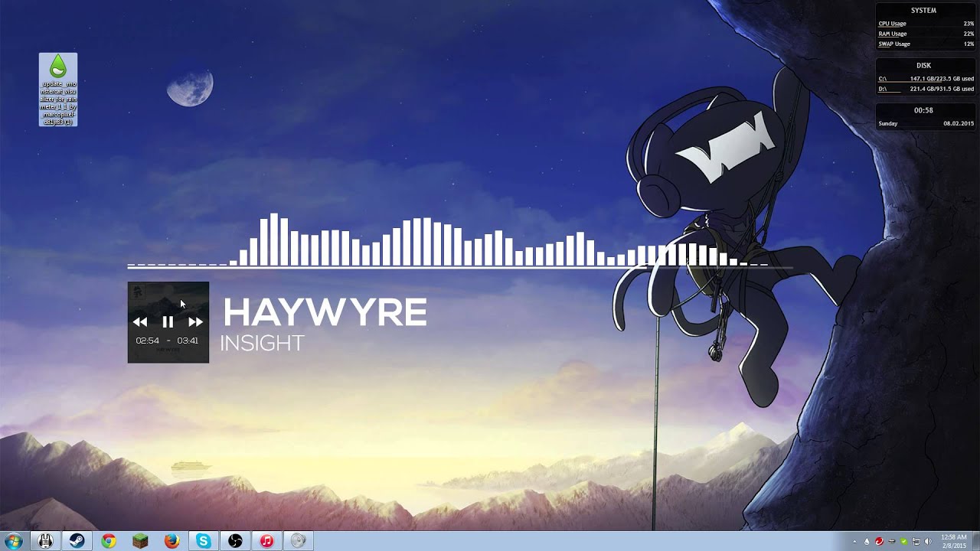Screen dimensions: 980x551
Task: Skip forward to the next track
Action: 195,322
